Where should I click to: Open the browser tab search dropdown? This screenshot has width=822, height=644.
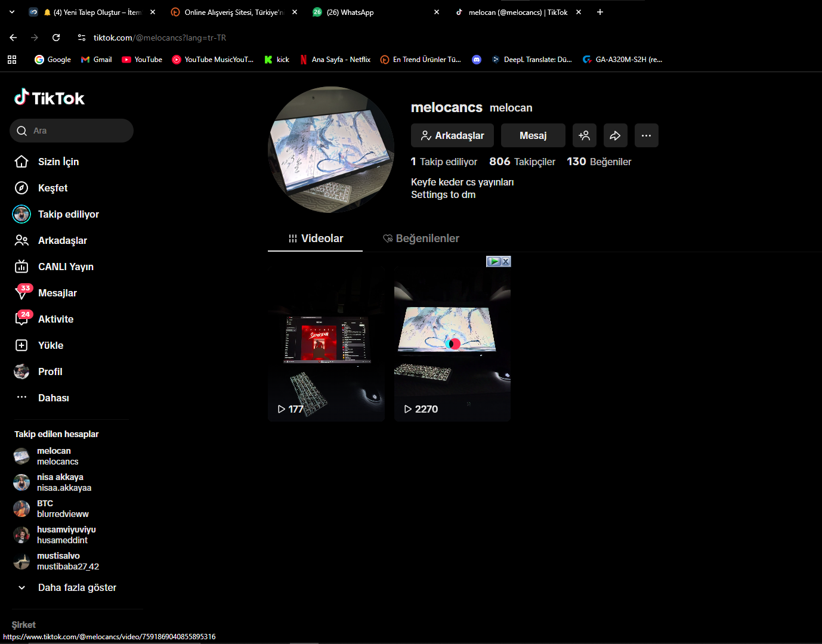pos(12,12)
